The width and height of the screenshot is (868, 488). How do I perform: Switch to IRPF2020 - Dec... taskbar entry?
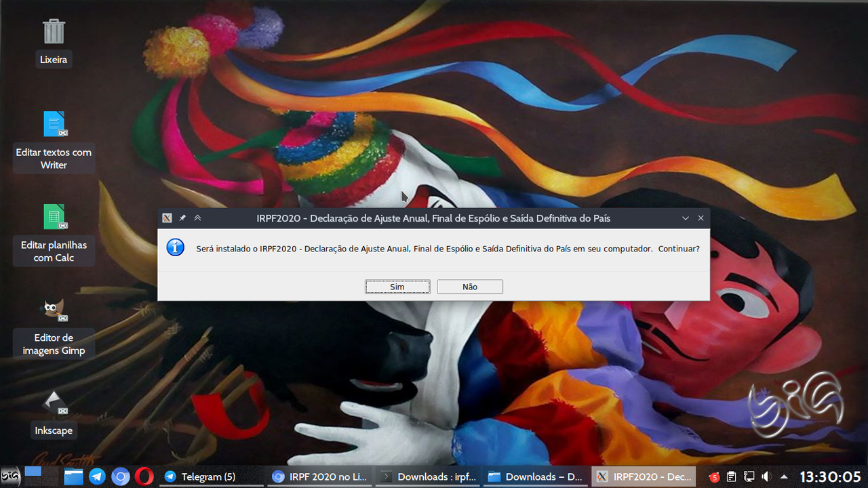pyautogui.click(x=644, y=476)
